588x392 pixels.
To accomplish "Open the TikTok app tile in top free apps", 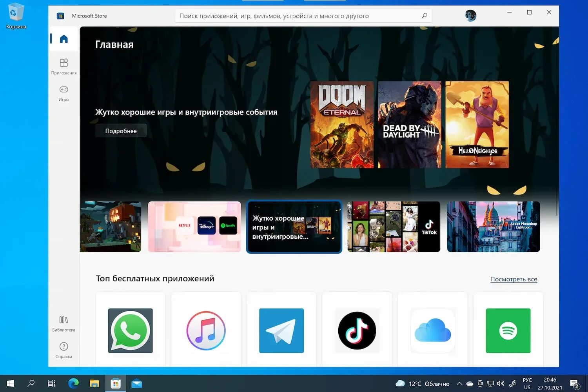I will pyautogui.click(x=357, y=330).
